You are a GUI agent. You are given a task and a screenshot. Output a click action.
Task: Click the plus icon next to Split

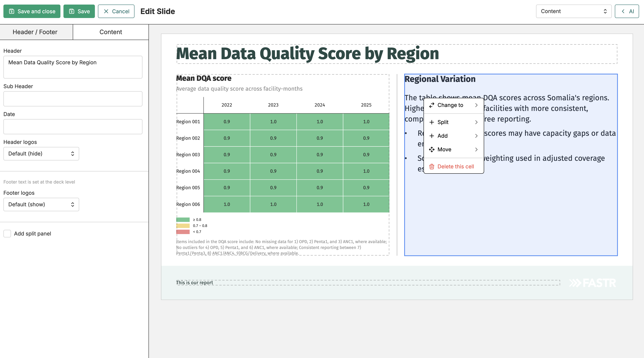point(432,122)
